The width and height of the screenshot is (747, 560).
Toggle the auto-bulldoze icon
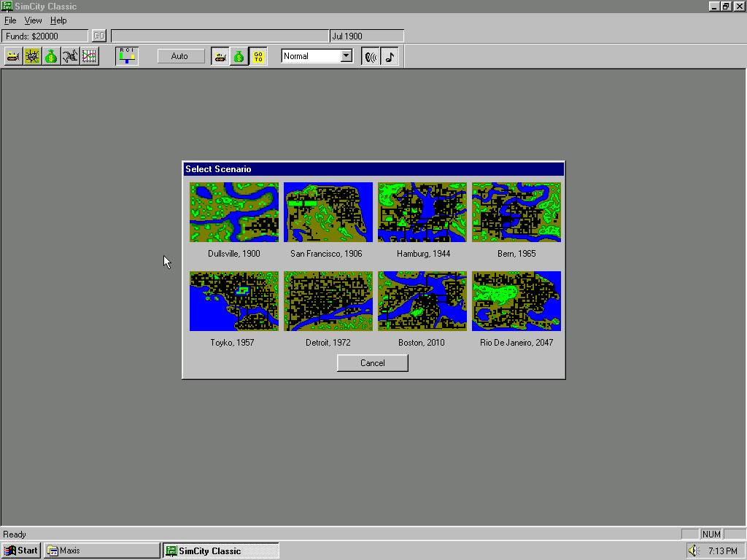coord(220,56)
